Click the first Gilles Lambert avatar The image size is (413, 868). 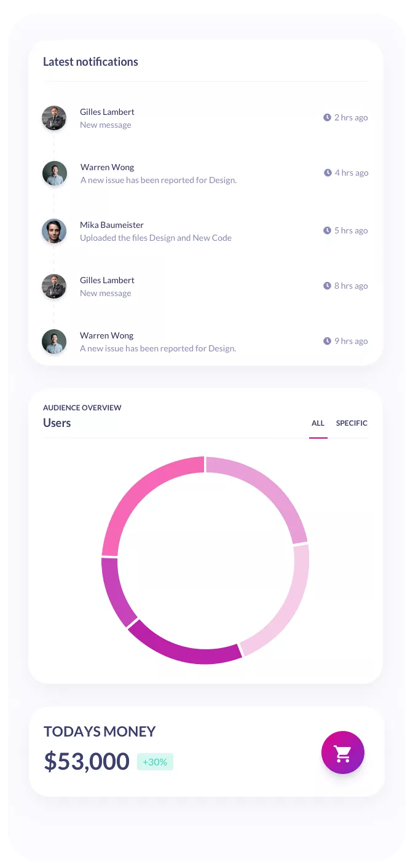(x=54, y=118)
